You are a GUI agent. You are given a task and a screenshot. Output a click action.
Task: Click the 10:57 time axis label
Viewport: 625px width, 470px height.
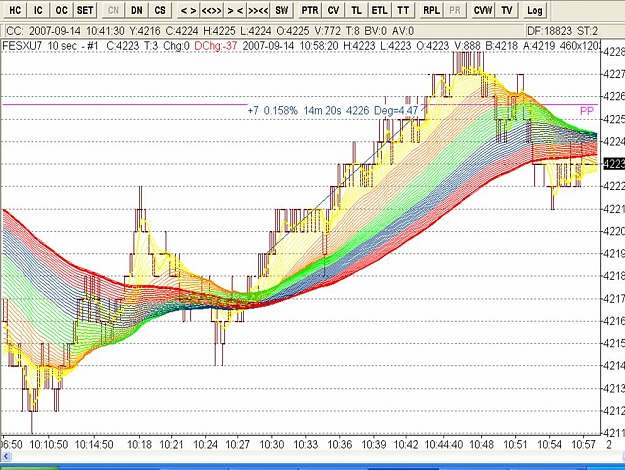(x=584, y=444)
